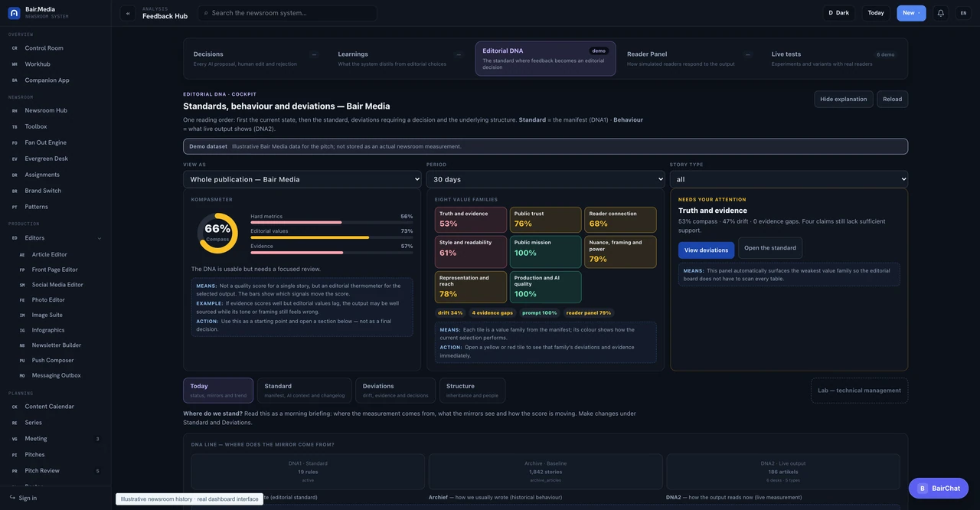Viewport: 980px width, 510px height.
Task: Open the Public mission 100% tile
Action: (x=546, y=252)
